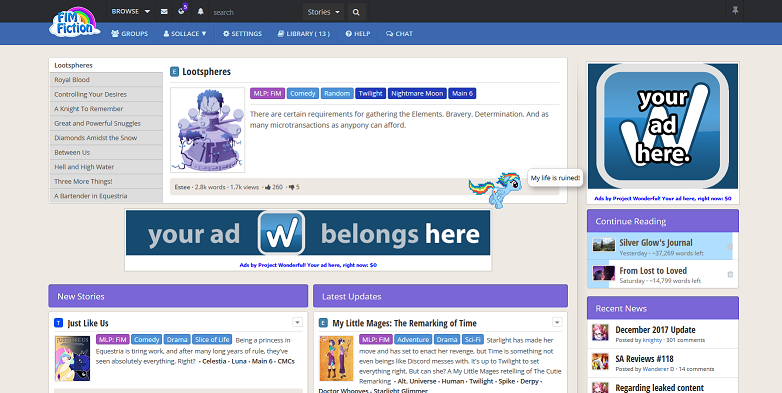Select Lootspheres in featured list
782x393 pixels.
[106, 65]
